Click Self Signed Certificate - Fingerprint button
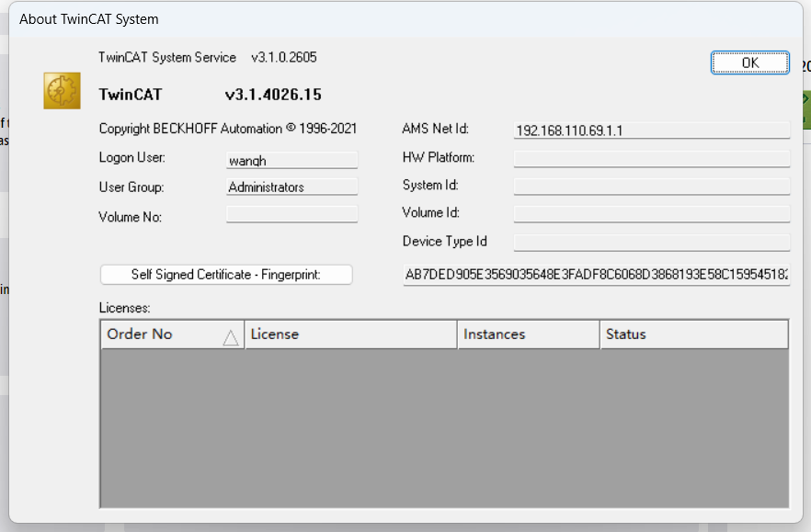This screenshot has height=532, width=811. (x=226, y=275)
